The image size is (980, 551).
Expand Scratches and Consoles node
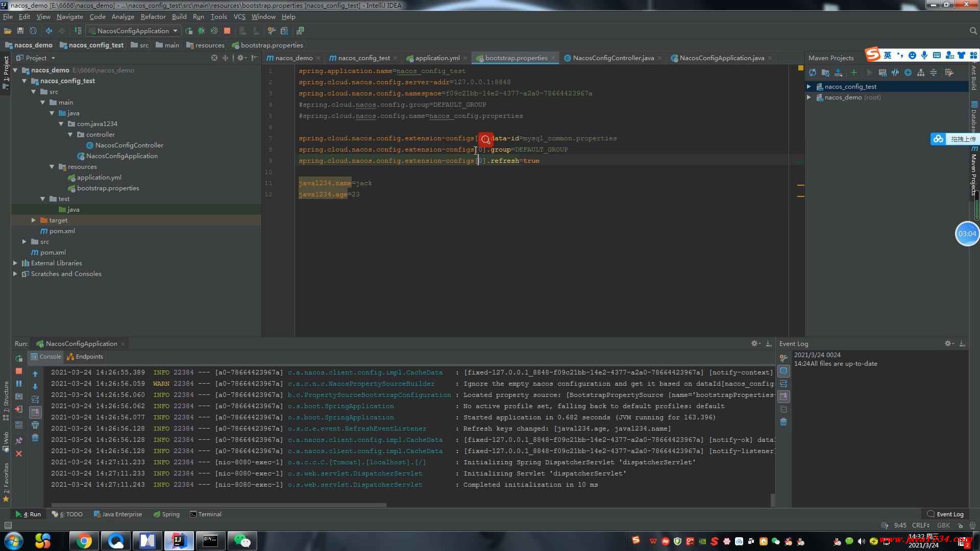[15, 274]
